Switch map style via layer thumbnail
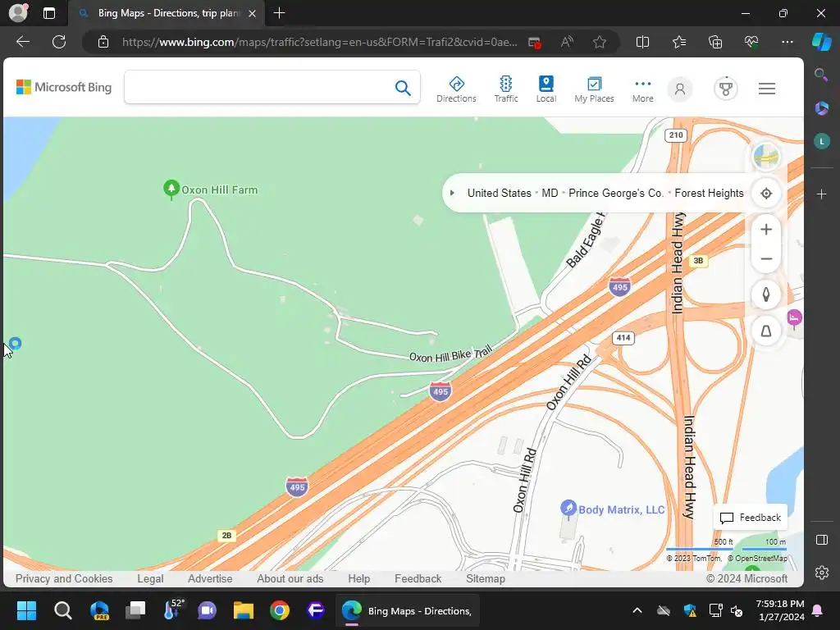Image resolution: width=840 pixels, height=630 pixels. (766, 157)
